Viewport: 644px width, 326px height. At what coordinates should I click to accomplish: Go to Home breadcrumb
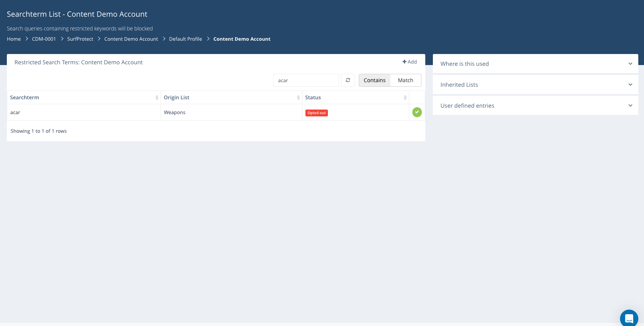pyautogui.click(x=14, y=39)
